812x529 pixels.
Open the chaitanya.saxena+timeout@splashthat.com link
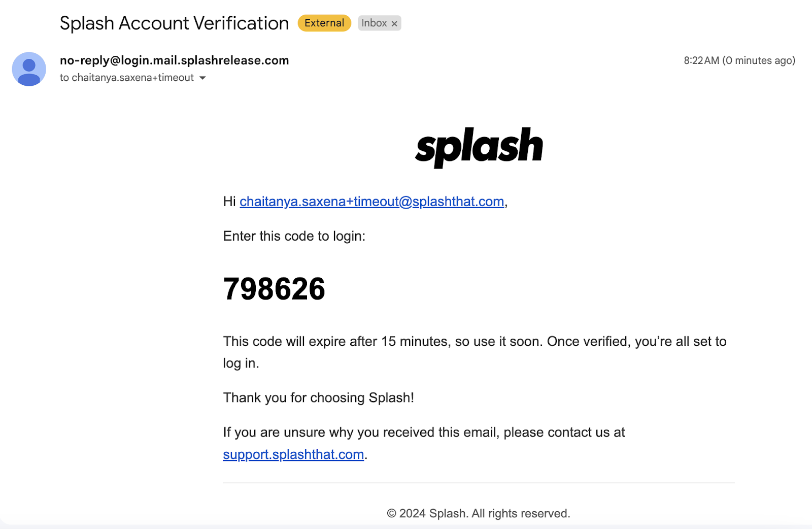(372, 202)
